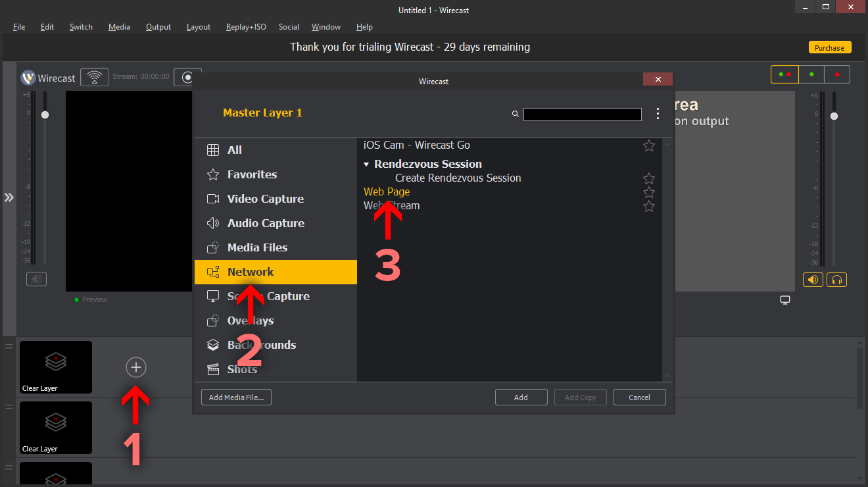This screenshot has width=868, height=487.
Task: Select the Web Page source
Action: (x=387, y=192)
